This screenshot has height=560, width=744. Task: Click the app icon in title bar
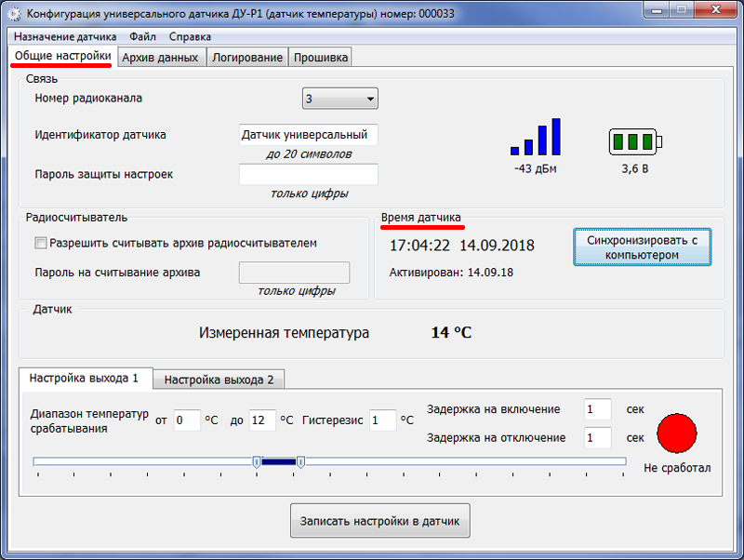pos(15,14)
